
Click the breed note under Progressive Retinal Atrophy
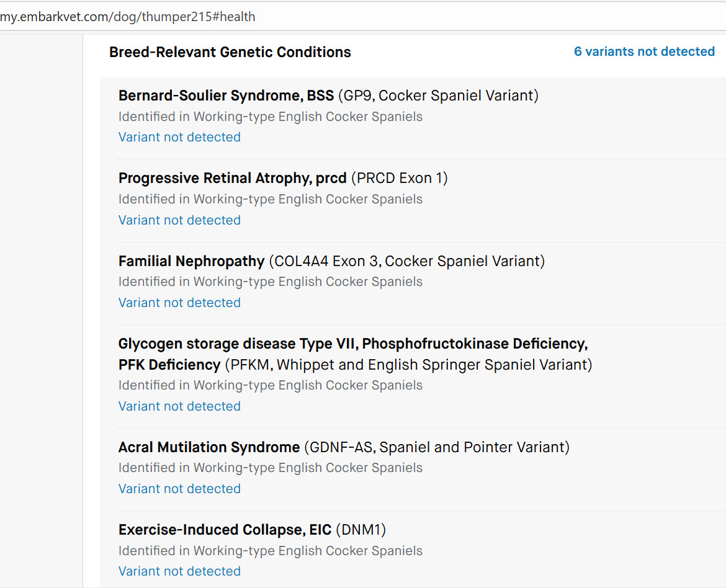(270, 199)
